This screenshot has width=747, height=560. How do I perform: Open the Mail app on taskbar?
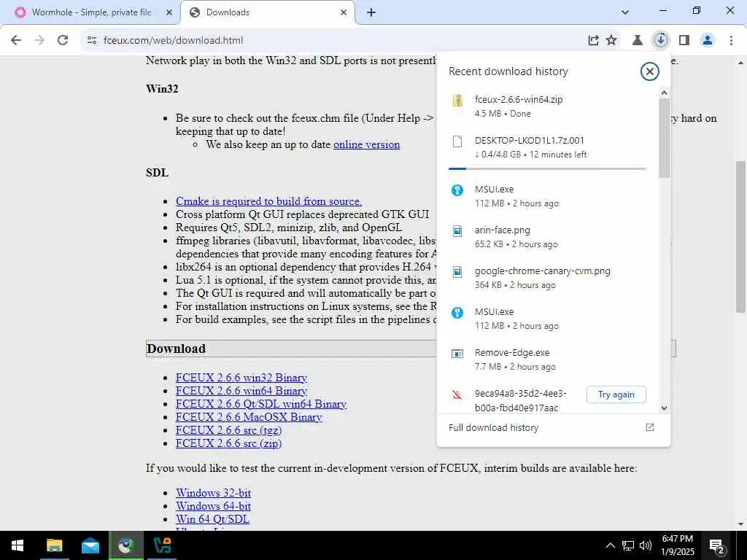[x=90, y=545]
